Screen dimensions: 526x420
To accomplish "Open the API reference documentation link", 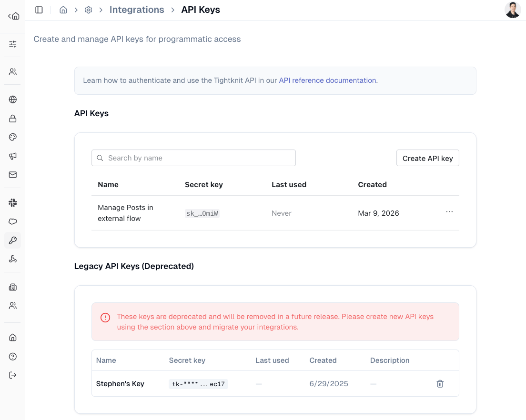I will 328,80.
